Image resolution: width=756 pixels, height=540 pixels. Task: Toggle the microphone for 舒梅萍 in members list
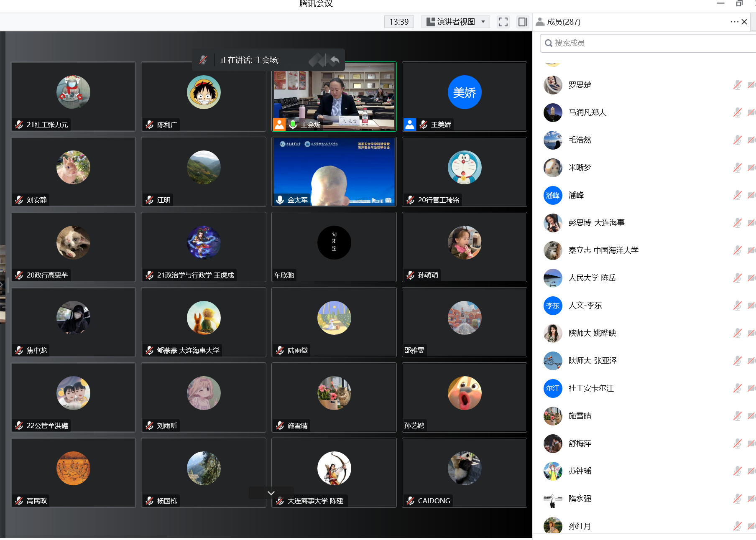coord(737,444)
